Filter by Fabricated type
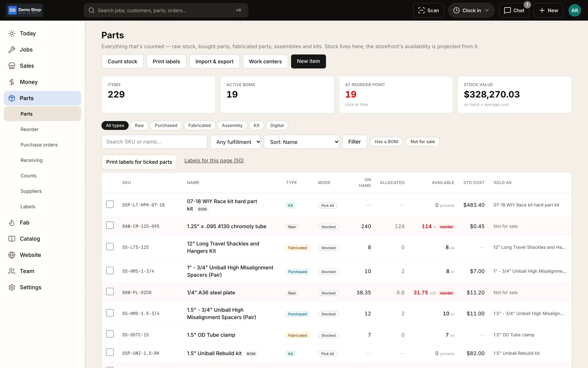This screenshot has width=588, height=368. pos(199,125)
